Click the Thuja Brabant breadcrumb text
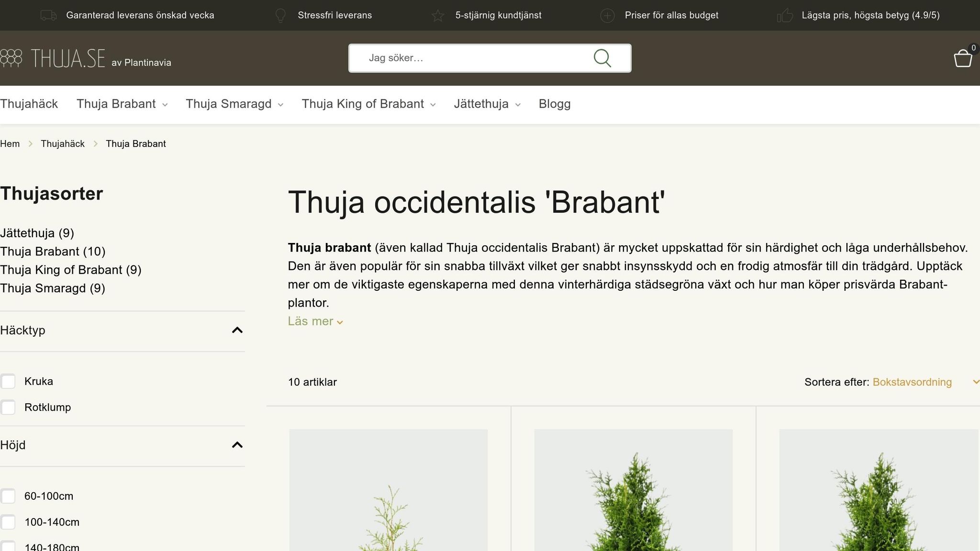This screenshot has height=551, width=980. pyautogui.click(x=136, y=144)
